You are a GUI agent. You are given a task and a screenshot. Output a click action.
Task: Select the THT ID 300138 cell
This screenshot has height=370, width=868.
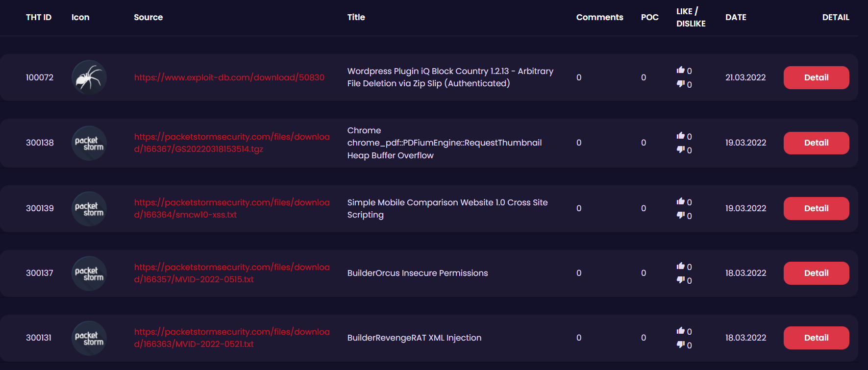point(40,143)
